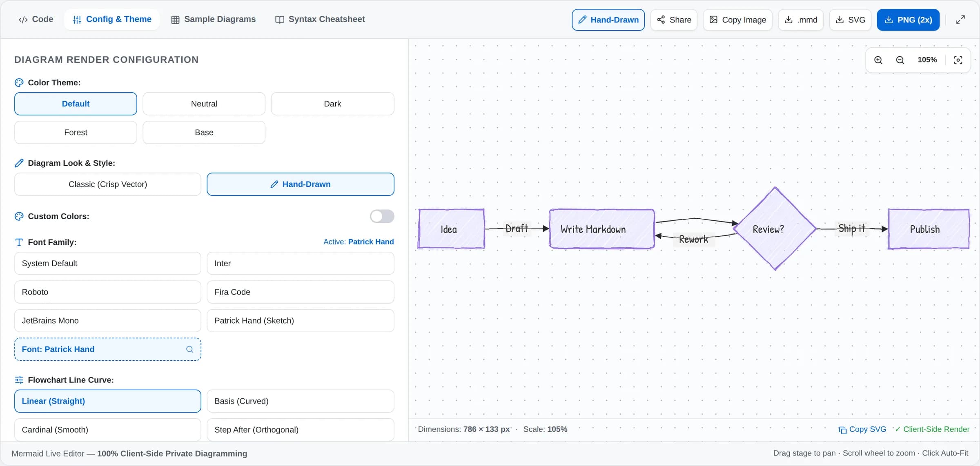This screenshot has height=466, width=980.
Task: Click the palette icon beside Custom Colors
Action: click(x=19, y=216)
